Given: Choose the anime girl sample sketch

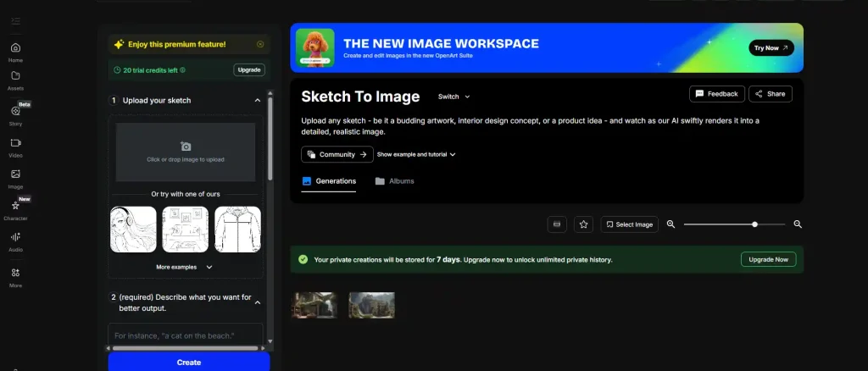Looking at the screenshot, I should pos(133,230).
